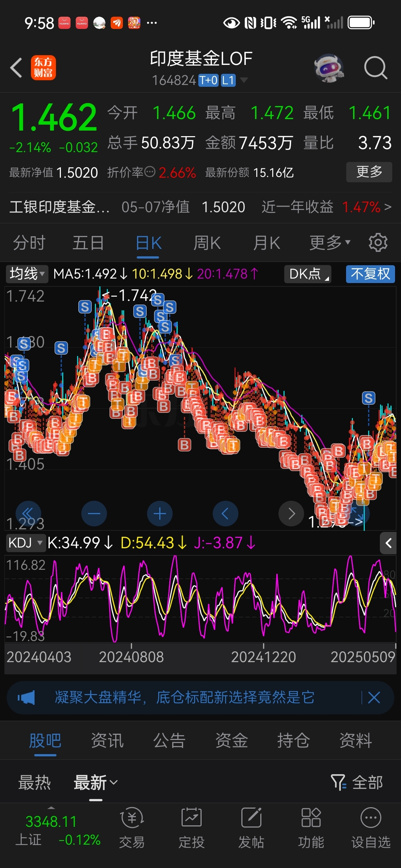Open the 公告 announcements tab

click(169, 741)
